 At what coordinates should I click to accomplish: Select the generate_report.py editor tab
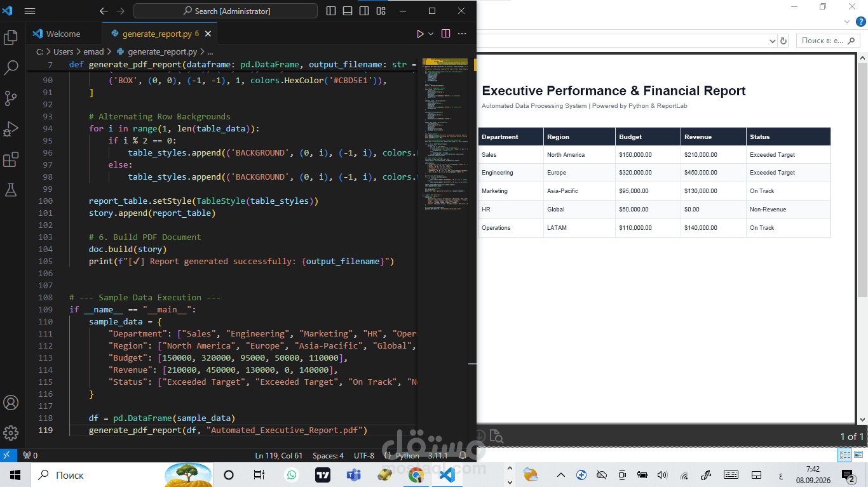click(161, 34)
